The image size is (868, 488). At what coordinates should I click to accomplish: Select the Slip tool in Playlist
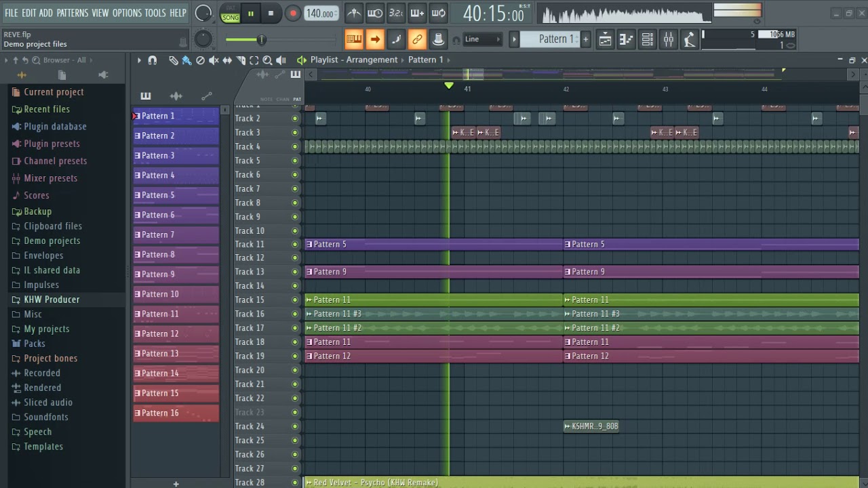pos(227,60)
